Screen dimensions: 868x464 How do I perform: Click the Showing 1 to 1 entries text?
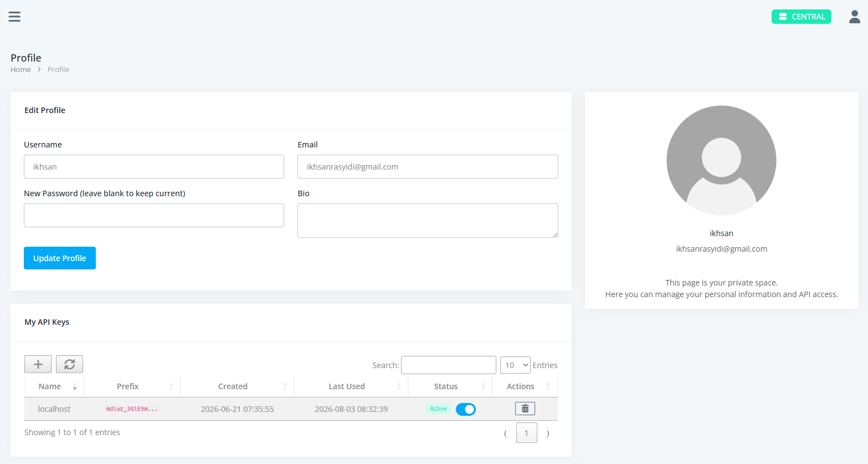pos(72,432)
